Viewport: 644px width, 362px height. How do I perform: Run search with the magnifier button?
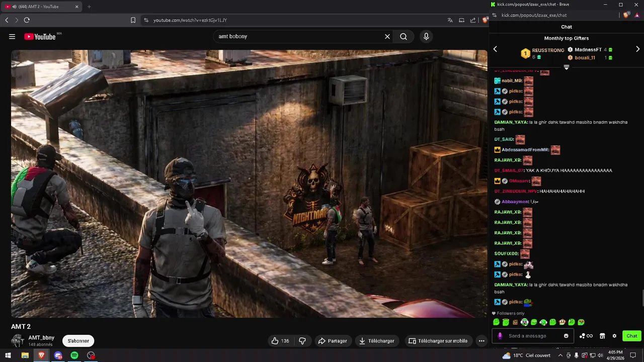pos(404,37)
